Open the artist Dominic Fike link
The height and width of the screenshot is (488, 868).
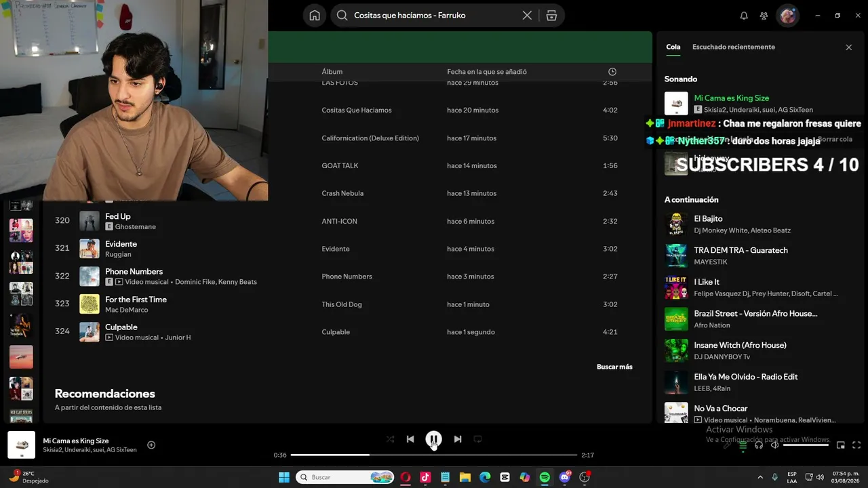point(194,282)
